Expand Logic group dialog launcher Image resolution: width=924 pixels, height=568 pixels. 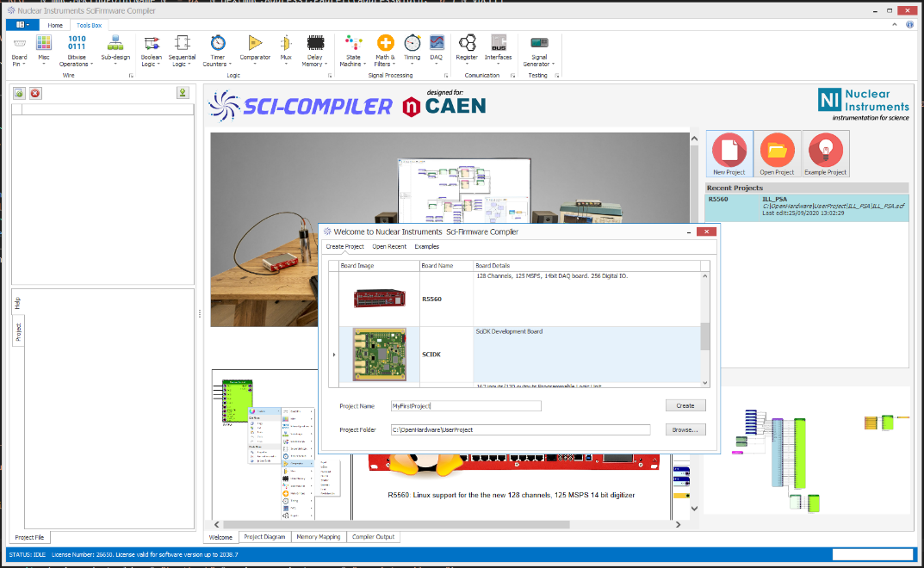coord(330,76)
